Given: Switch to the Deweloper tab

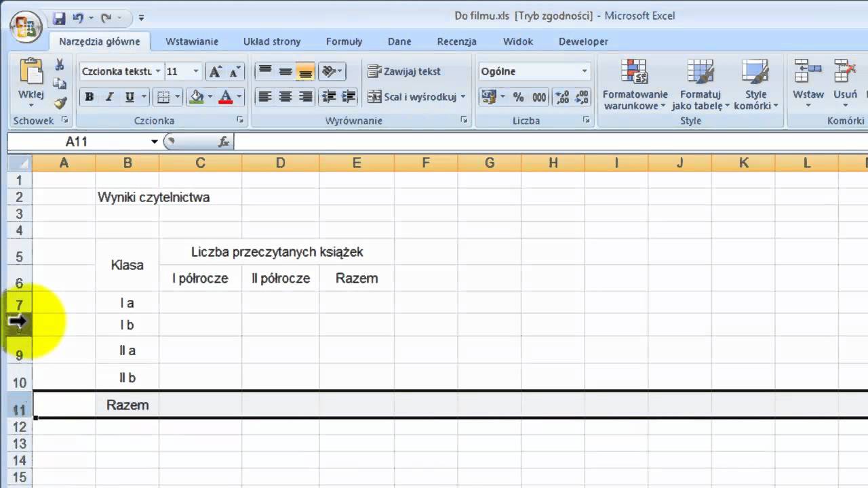Looking at the screenshot, I should point(583,41).
